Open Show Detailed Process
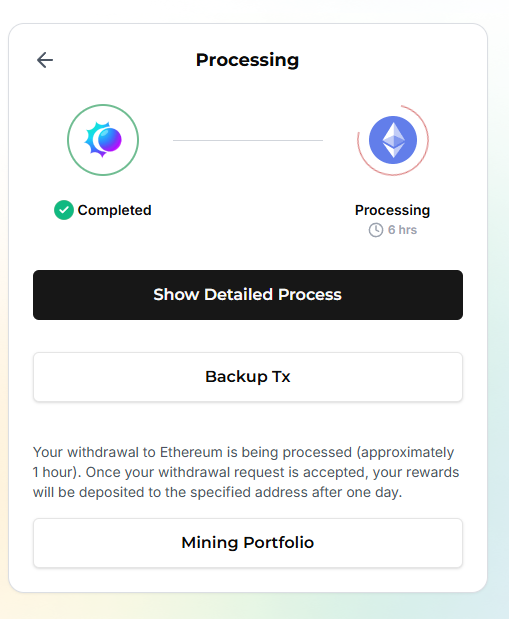This screenshot has height=619, width=509. 248,295
